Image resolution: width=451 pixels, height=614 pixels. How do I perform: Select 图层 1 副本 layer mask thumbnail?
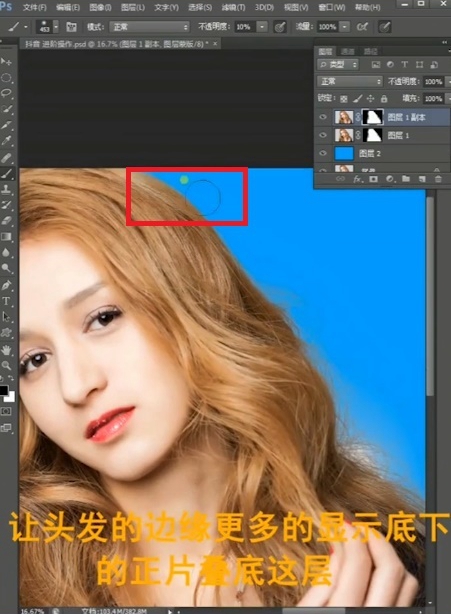(372, 117)
